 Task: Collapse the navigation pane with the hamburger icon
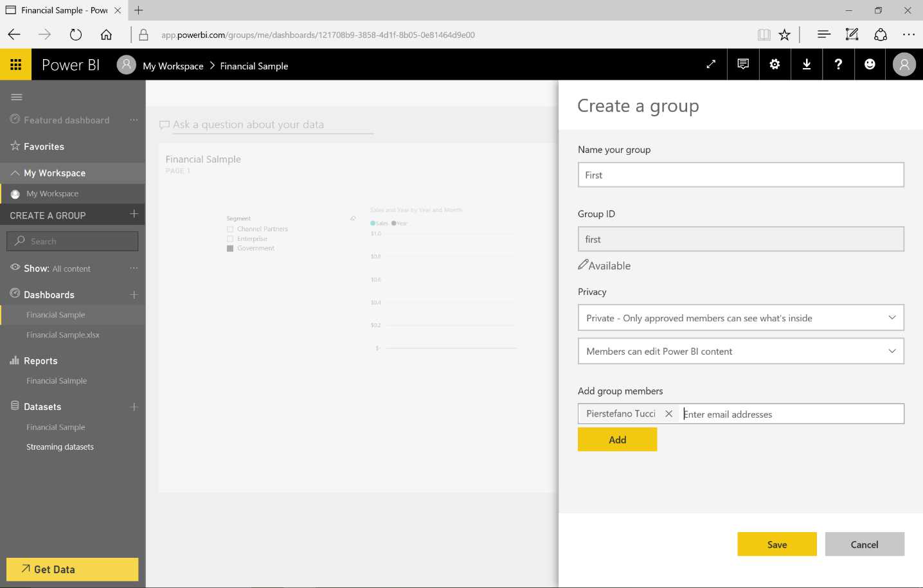17,97
